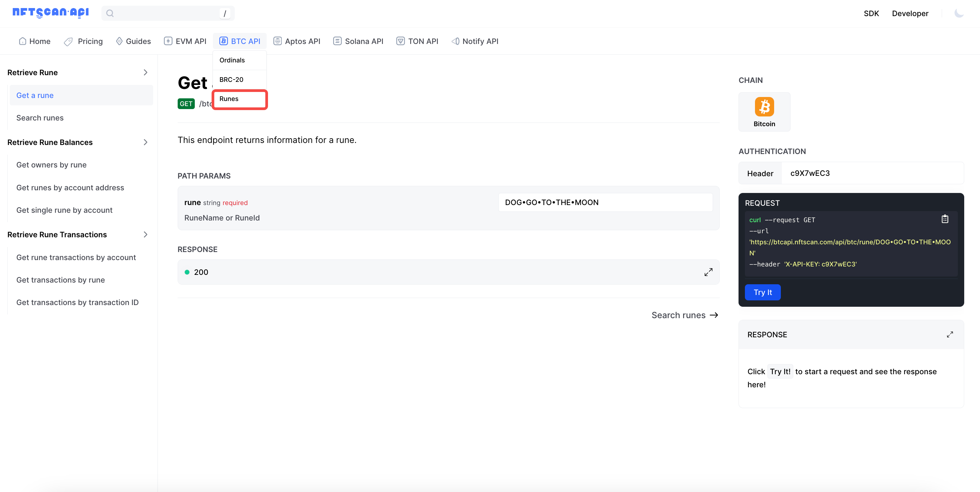Select BRC-20 from BTC API dropdown
Screen dimensions: 980x492
click(240, 80)
